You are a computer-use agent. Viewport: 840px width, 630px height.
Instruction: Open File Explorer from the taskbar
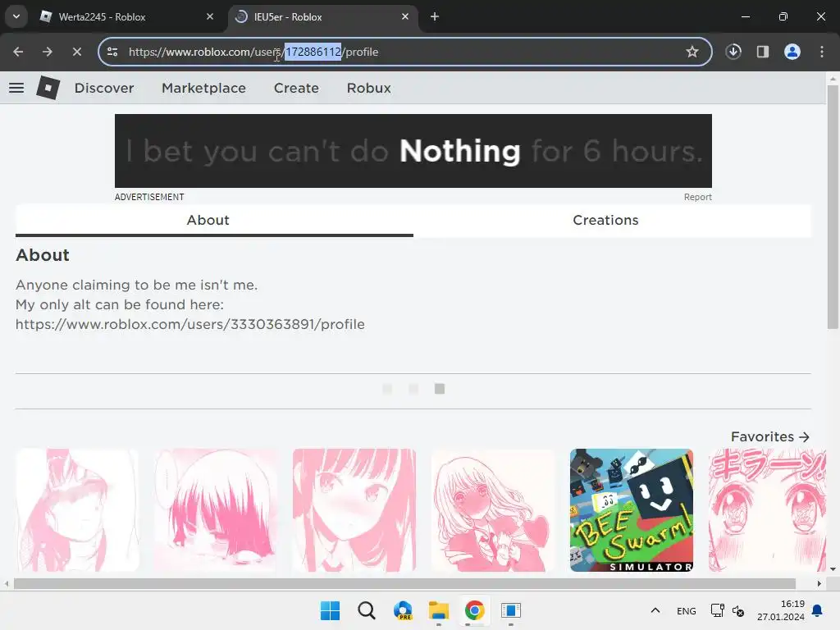tap(439, 610)
